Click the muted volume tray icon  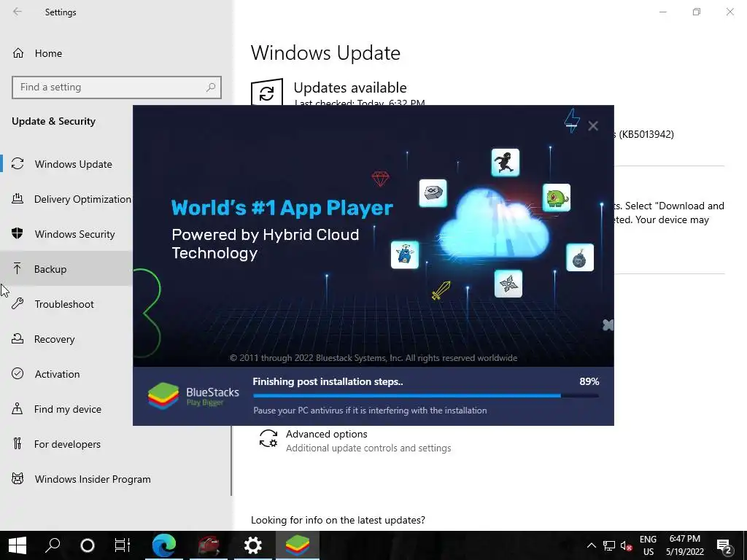tap(626, 545)
